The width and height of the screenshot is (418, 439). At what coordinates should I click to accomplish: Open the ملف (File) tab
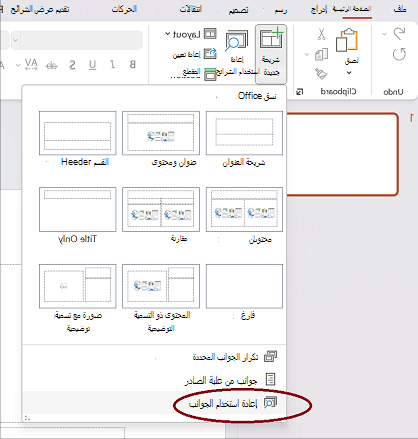click(400, 9)
